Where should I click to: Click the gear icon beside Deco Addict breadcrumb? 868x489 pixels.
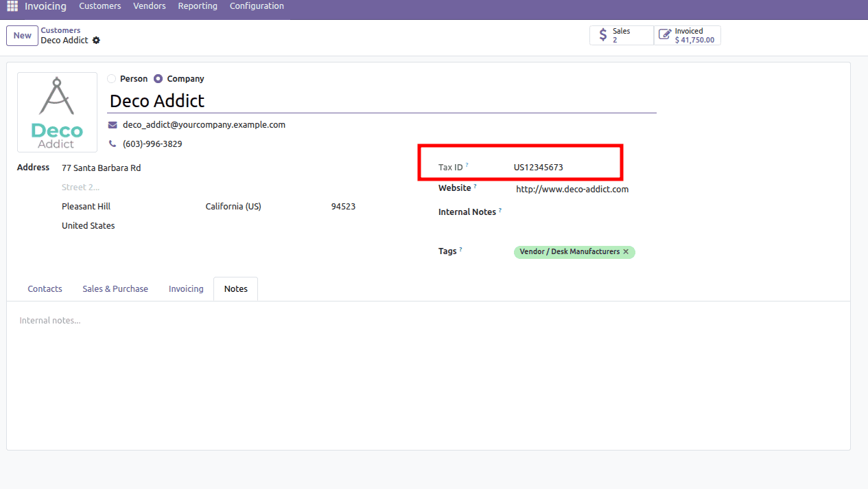[95, 40]
